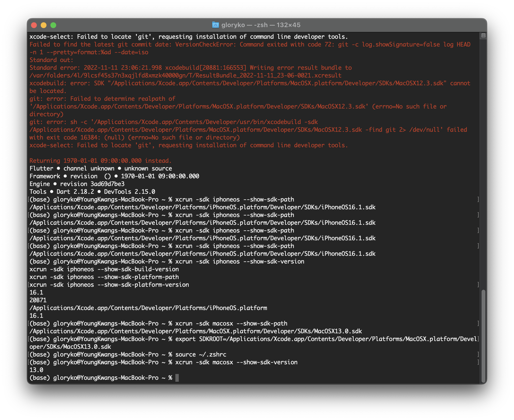Screen dimensions: 514x420
Task: Click the MacOSX13.0.sdk path output line
Action: 195,331
